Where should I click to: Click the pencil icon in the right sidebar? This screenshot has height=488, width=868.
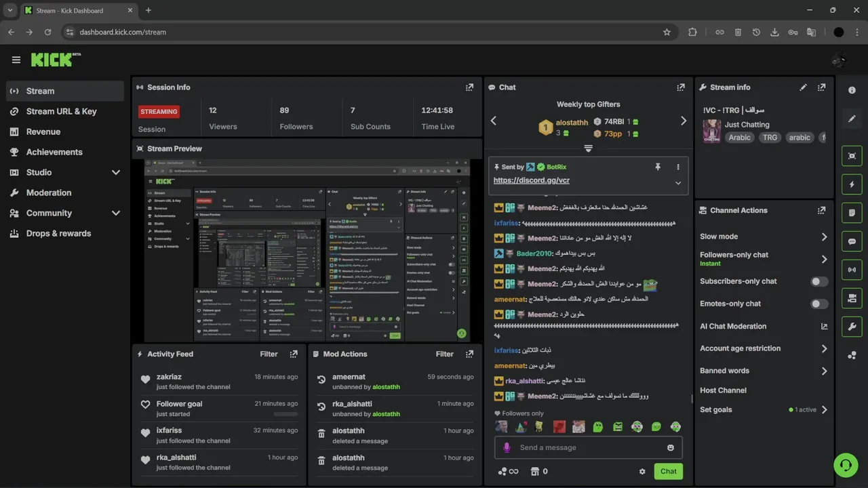point(852,119)
